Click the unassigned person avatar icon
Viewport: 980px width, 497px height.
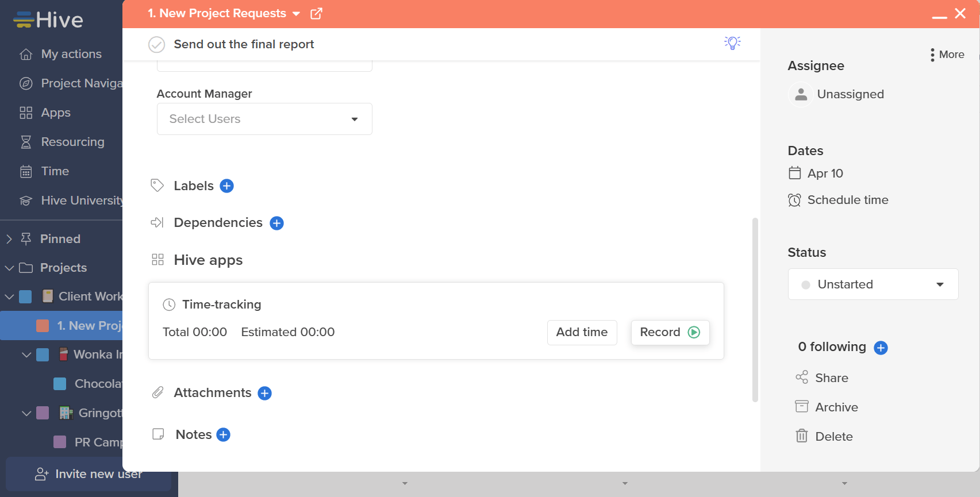pyautogui.click(x=801, y=94)
